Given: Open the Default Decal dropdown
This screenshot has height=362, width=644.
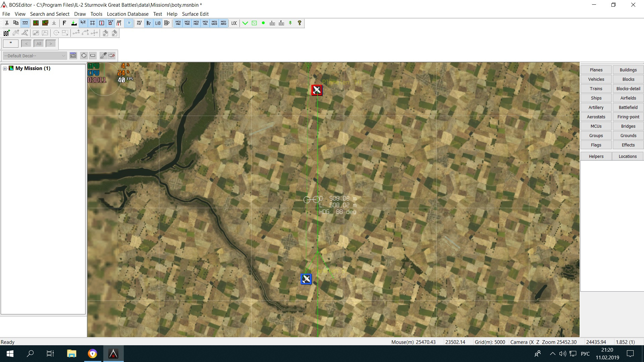Looking at the screenshot, I should [35, 56].
